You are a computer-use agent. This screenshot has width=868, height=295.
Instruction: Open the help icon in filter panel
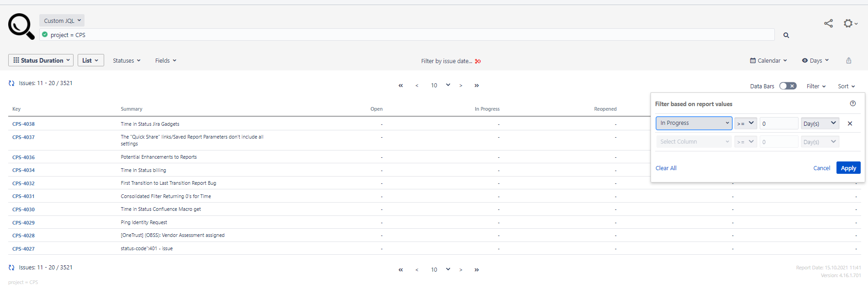point(852,104)
